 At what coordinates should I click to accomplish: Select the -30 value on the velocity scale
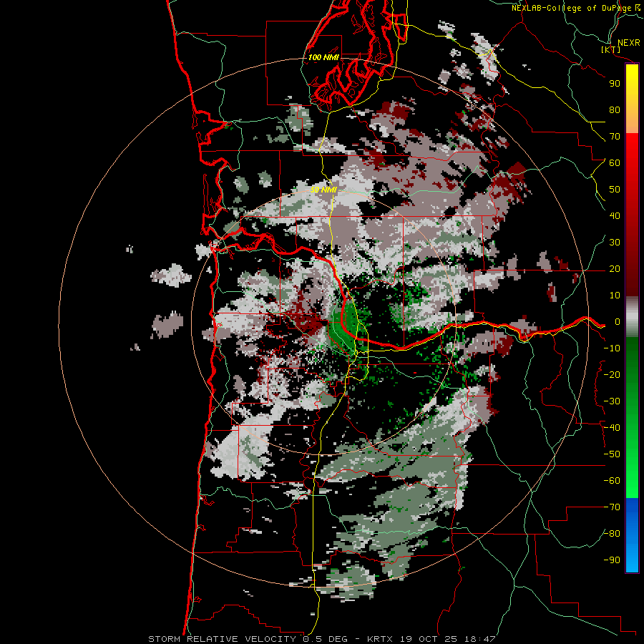tap(612, 401)
